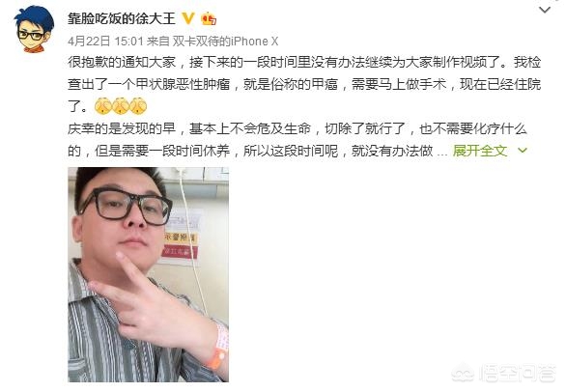Image resolution: width=566 pixels, height=392 pixels.
Task: Click the 来自 label beside the timestamp
Action: pos(157,42)
